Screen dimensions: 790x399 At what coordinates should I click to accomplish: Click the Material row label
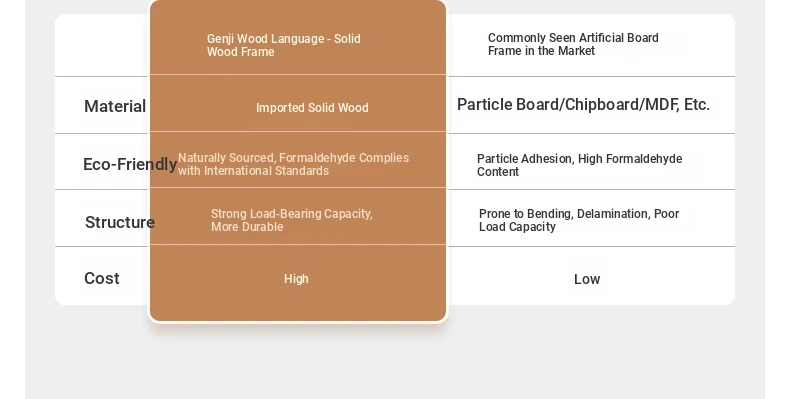[115, 106]
